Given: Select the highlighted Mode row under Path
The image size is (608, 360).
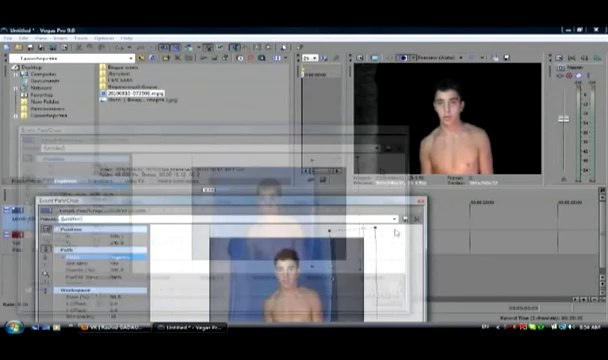Looking at the screenshot, I should click(104, 257).
